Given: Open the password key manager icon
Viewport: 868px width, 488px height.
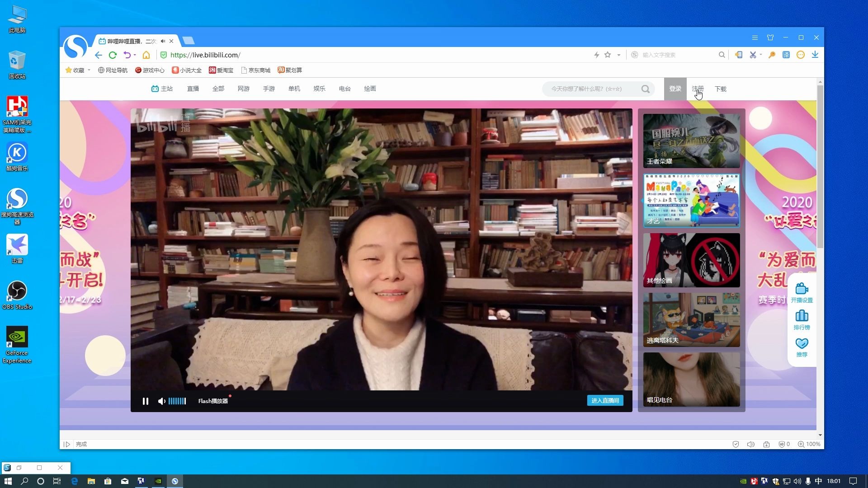Looking at the screenshot, I should pyautogui.click(x=773, y=55).
